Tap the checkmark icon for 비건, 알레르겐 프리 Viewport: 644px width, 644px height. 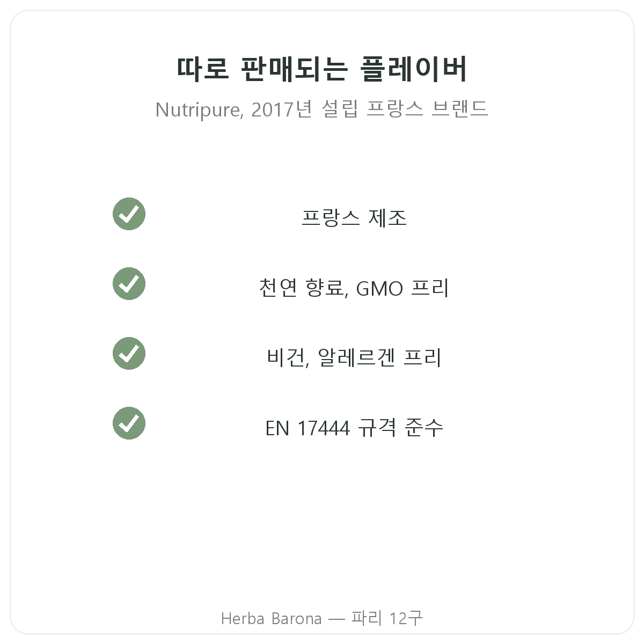tap(129, 354)
